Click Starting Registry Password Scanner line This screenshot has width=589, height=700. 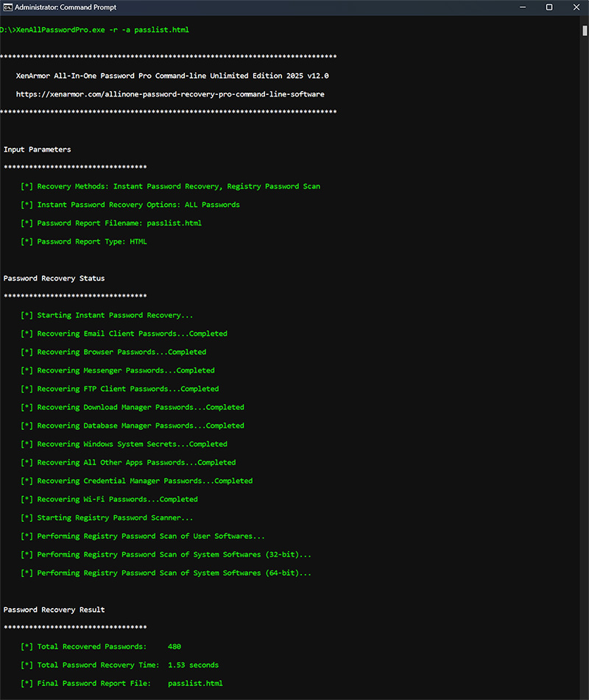107,518
